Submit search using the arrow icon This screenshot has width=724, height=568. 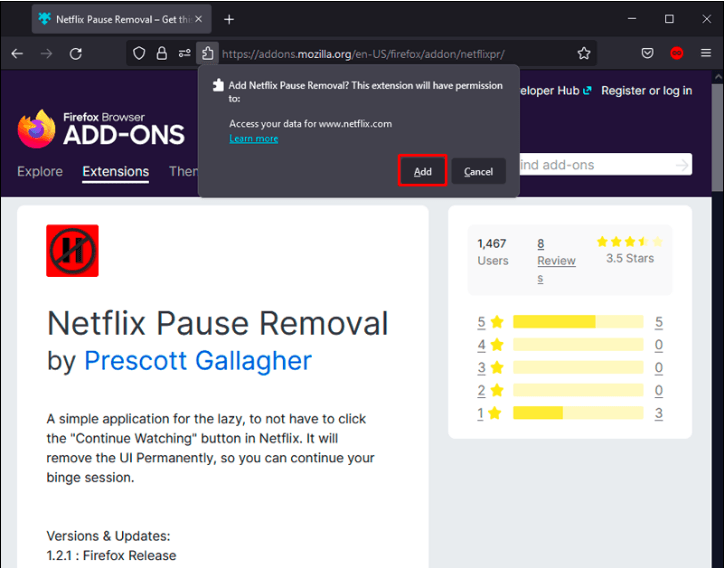pos(682,165)
